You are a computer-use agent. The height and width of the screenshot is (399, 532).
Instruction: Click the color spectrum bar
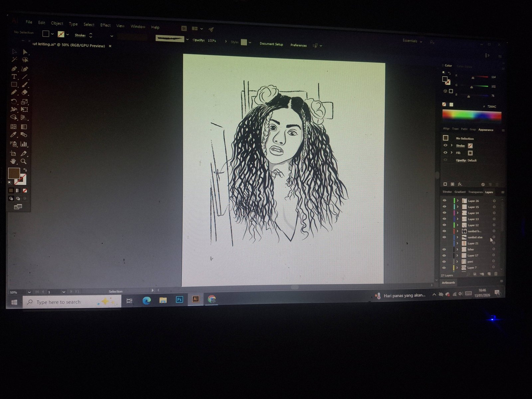click(471, 115)
